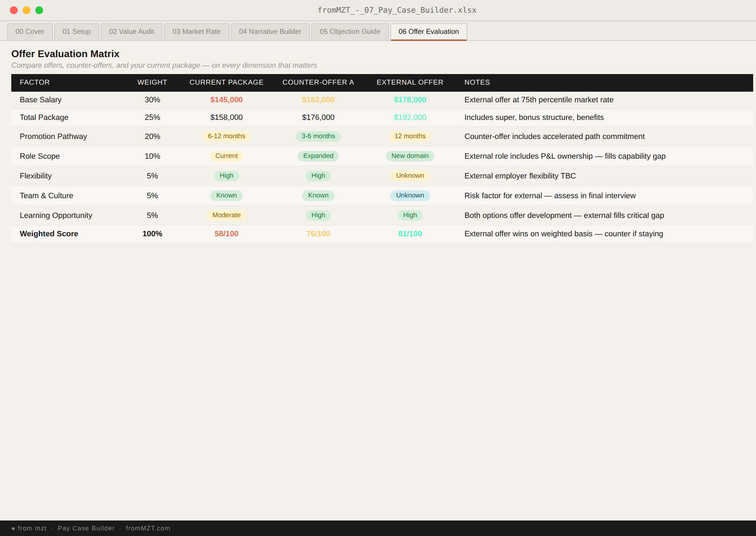Screen dimensions: 756x536
Task: Click the 58/100 weighted score
Action: point(227,234)
